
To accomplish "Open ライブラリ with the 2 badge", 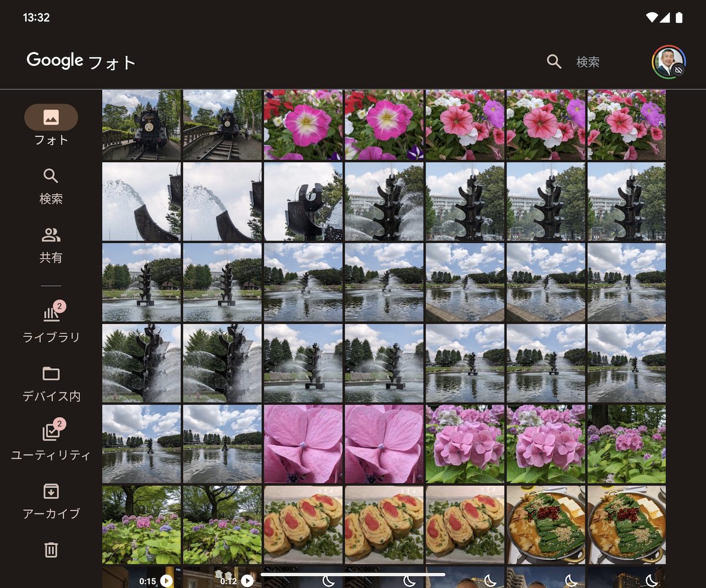I will tap(51, 323).
